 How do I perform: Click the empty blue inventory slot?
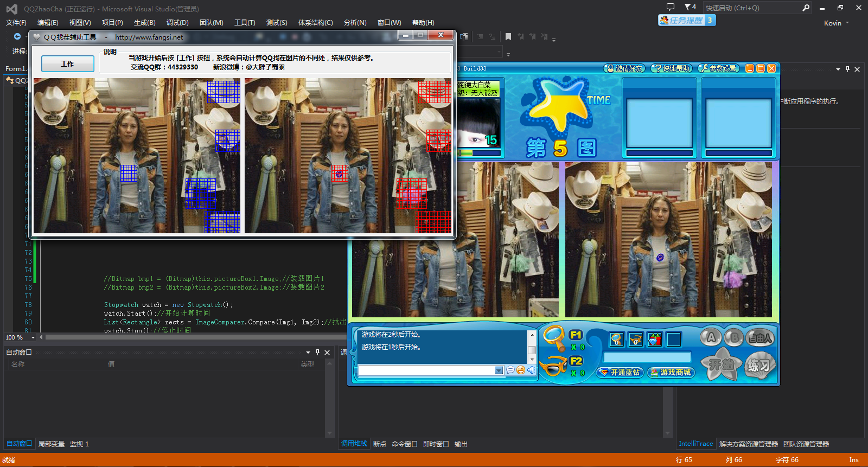(674, 340)
